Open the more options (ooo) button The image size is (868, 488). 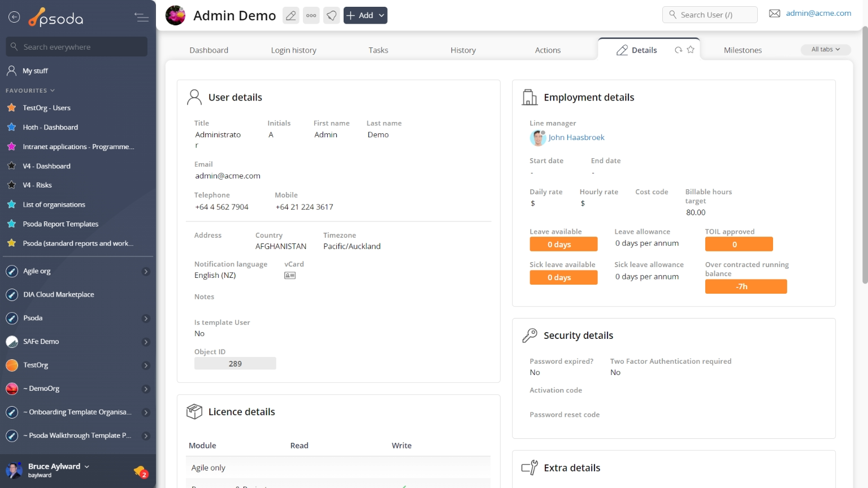tap(311, 15)
